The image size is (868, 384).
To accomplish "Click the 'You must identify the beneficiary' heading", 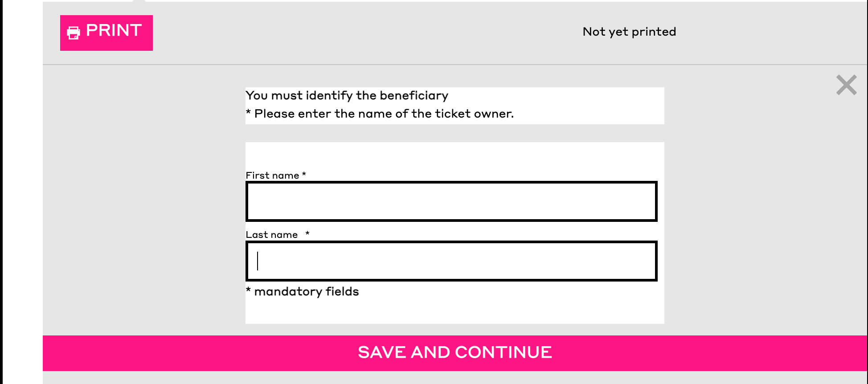I will (x=347, y=95).
